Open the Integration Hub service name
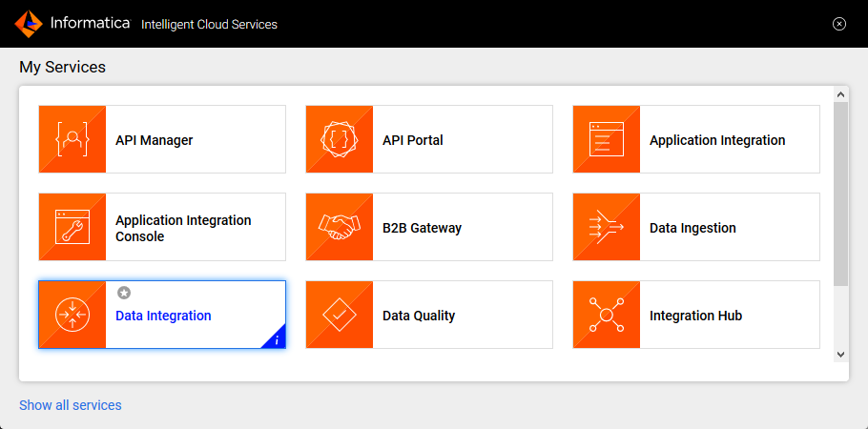868x429 pixels. pos(695,316)
